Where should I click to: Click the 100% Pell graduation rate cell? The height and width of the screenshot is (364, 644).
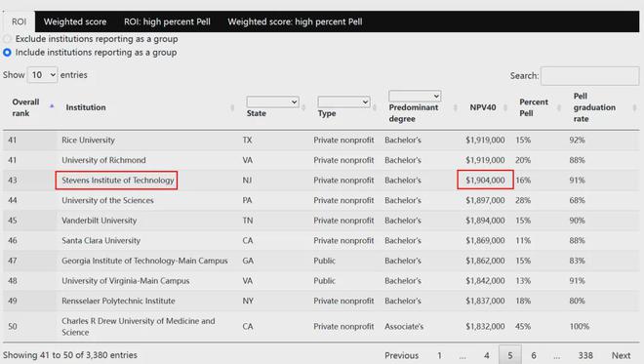579,327
